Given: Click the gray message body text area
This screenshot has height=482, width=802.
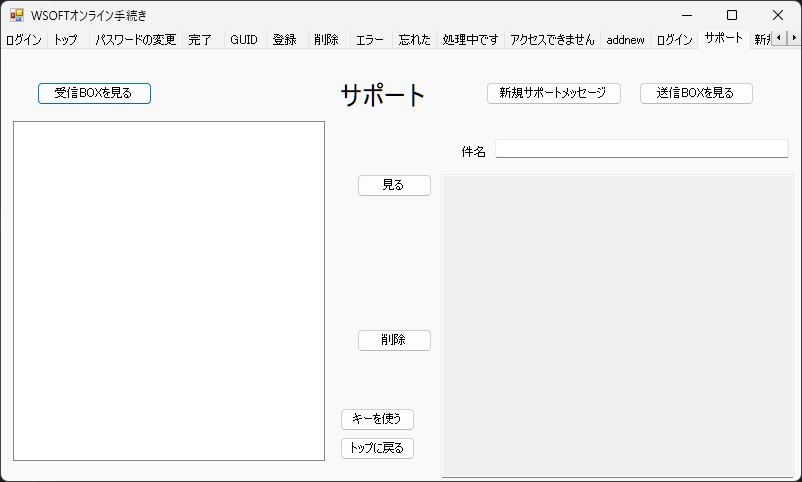Looking at the screenshot, I should point(617,326).
